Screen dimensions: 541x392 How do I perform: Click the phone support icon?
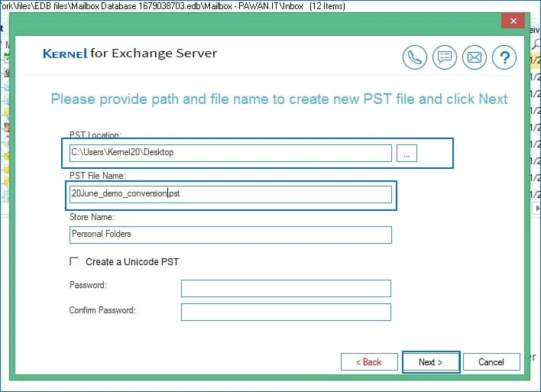click(415, 57)
